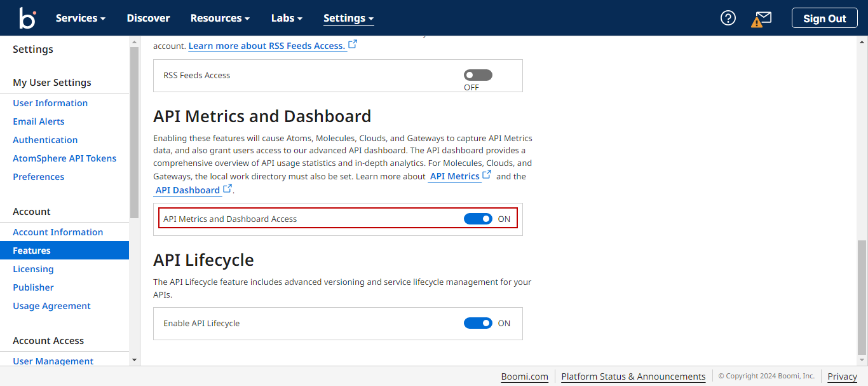Image resolution: width=868 pixels, height=386 pixels.
Task: Open User Information settings
Action: click(x=50, y=103)
